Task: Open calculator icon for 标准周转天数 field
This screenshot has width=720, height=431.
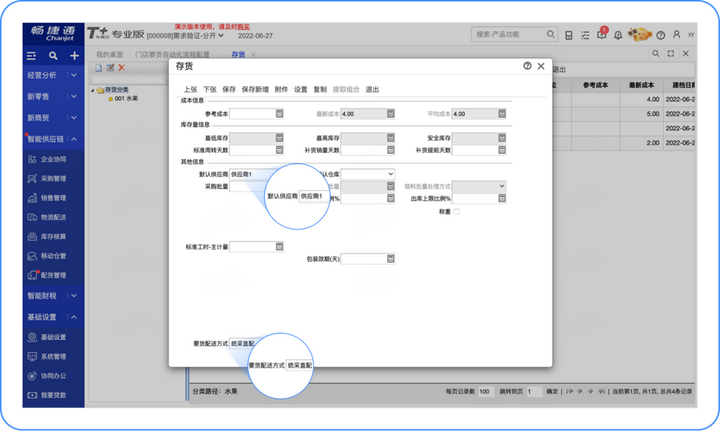Action: pyautogui.click(x=279, y=150)
